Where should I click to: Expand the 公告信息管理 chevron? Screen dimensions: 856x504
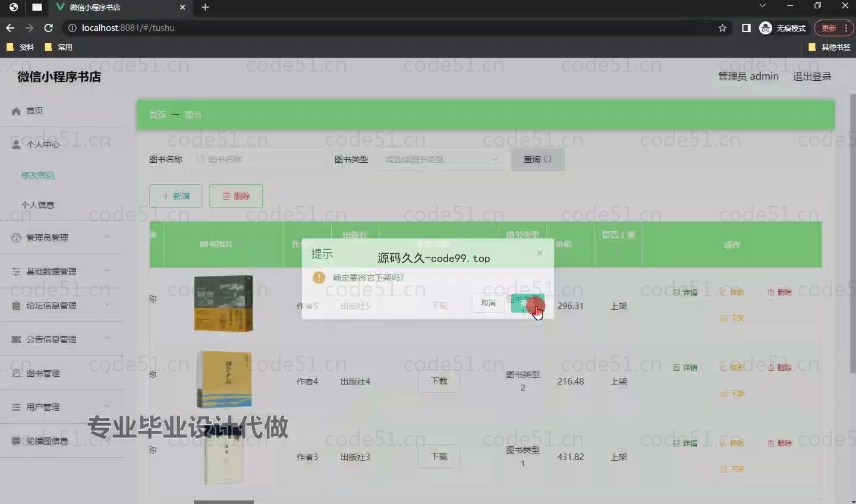107,338
